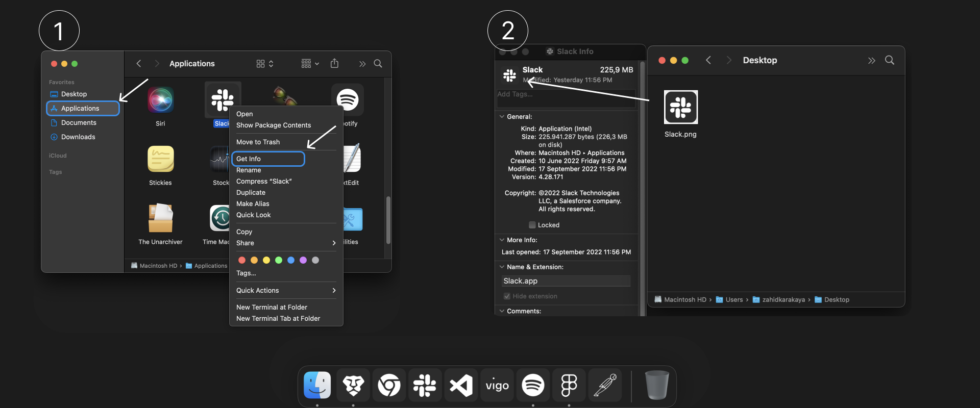Select the Stickies app in Applications
The width and height of the screenshot is (980, 408).
160,159
